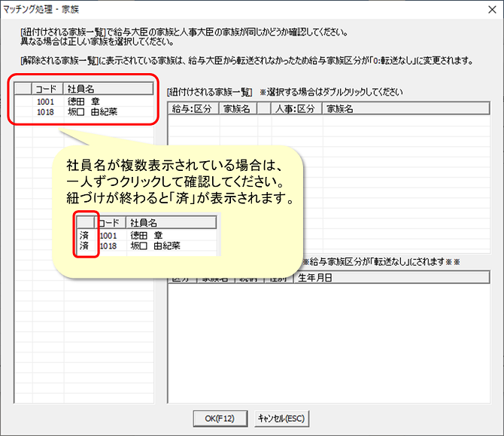Image resolution: width=504 pixels, height=436 pixels.
Task: Click the キャンセル(ESC) button
Action: tap(282, 418)
